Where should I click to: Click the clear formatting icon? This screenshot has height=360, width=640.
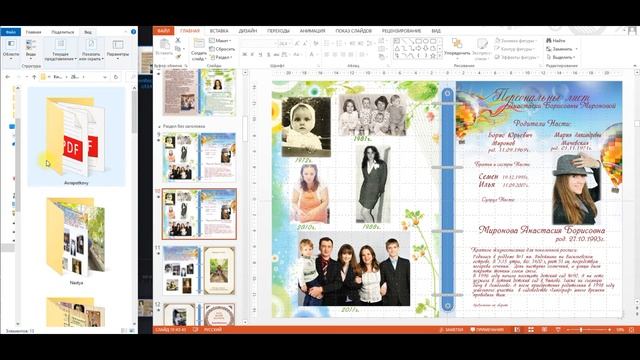[x=316, y=43]
